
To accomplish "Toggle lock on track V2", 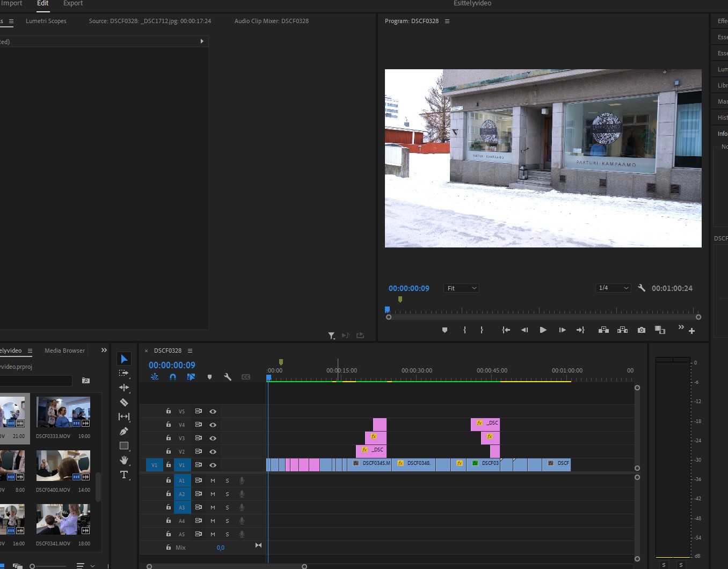I will (x=169, y=451).
